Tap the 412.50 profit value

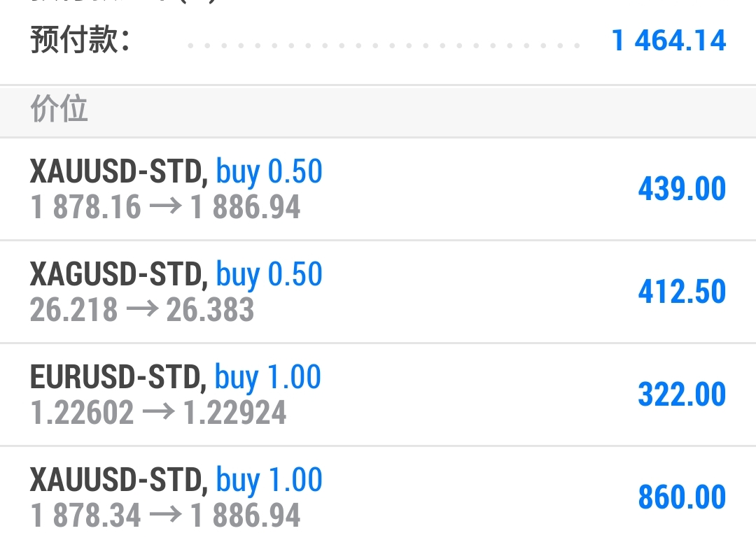tap(682, 292)
